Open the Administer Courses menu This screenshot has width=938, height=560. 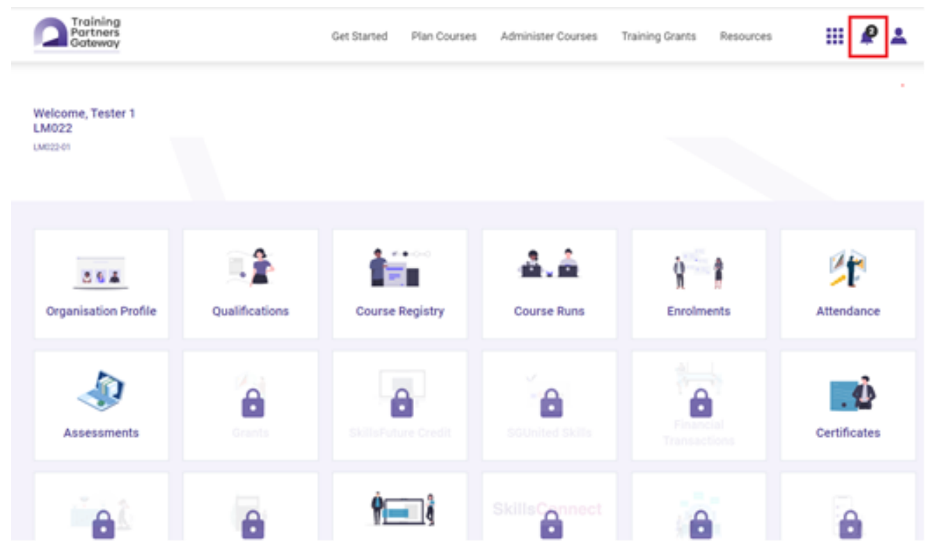(x=548, y=36)
